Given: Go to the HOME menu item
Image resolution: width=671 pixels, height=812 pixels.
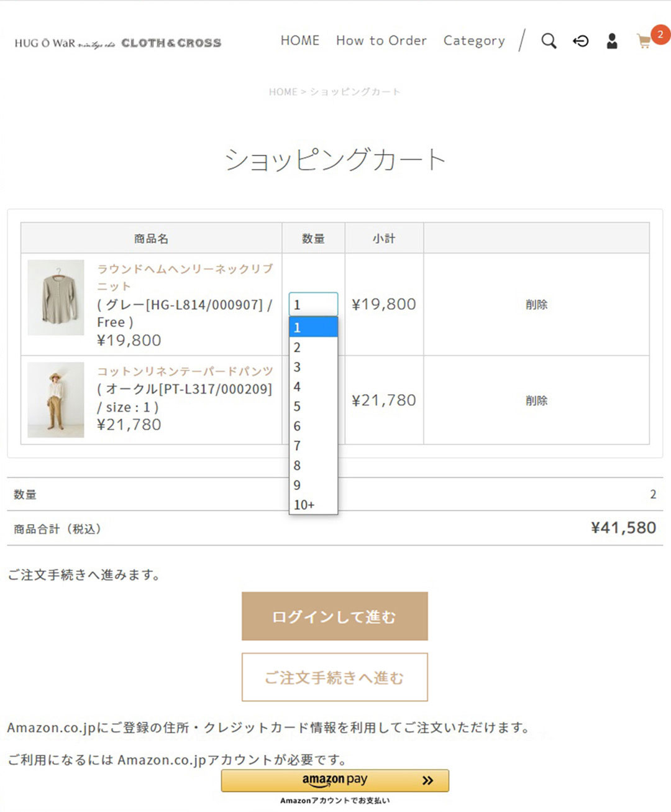Looking at the screenshot, I should (300, 40).
